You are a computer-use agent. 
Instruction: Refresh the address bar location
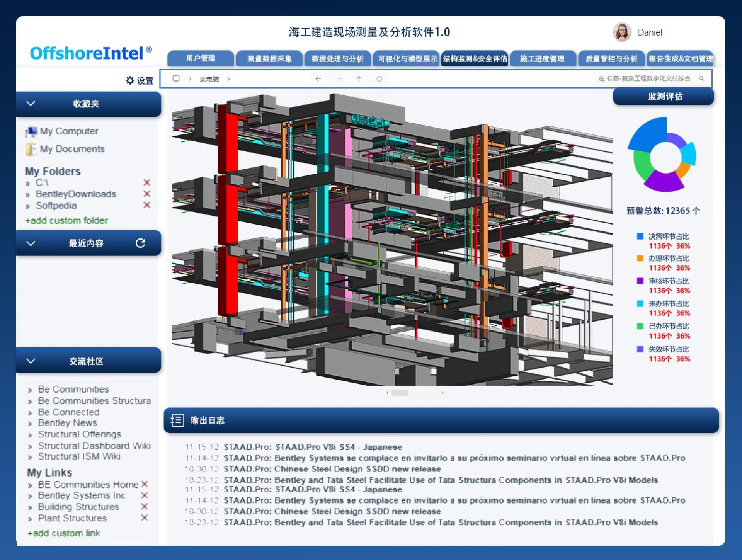click(379, 79)
